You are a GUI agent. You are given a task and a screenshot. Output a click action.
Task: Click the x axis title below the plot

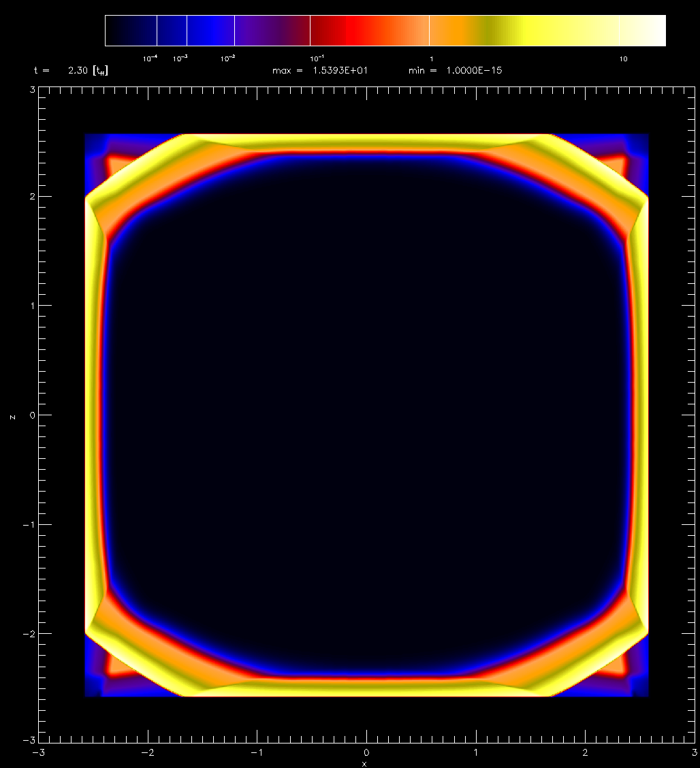[x=365, y=764]
